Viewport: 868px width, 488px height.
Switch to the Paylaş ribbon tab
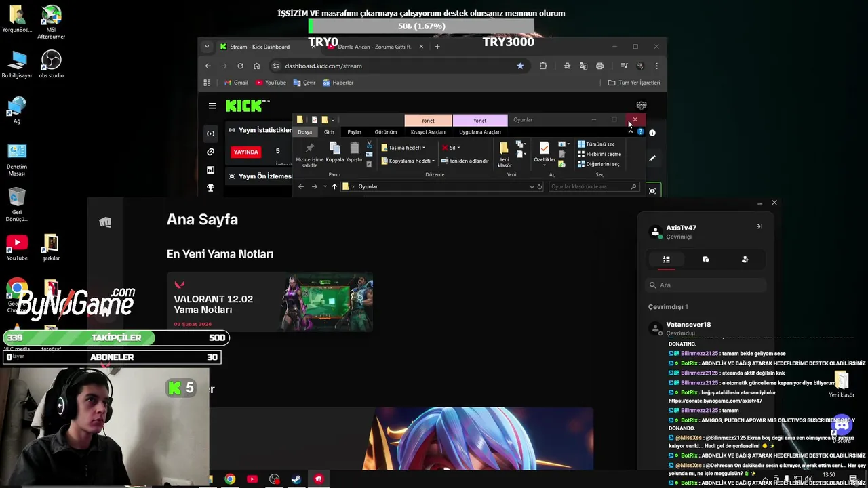(x=355, y=132)
